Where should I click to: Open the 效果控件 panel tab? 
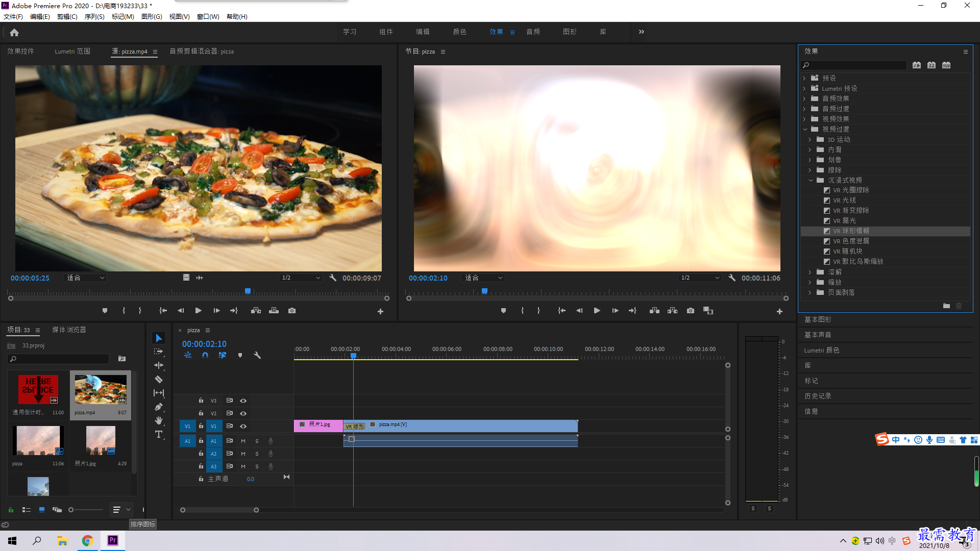(20, 51)
